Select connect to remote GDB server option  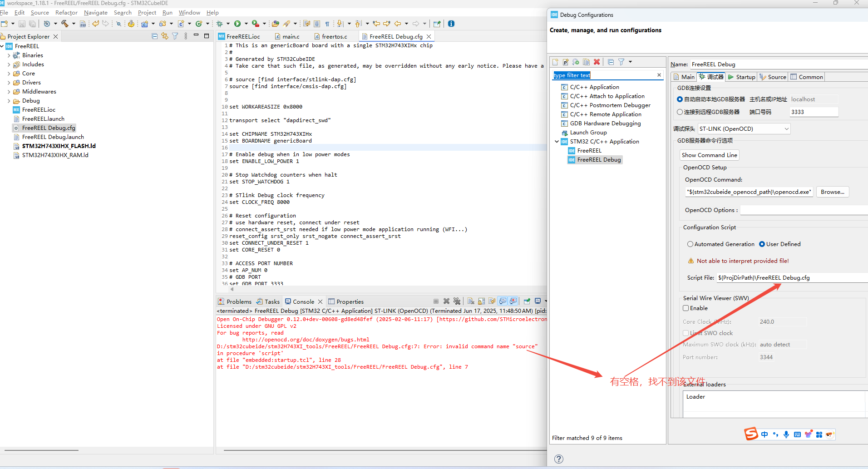pyautogui.click(x=680, y=112)
